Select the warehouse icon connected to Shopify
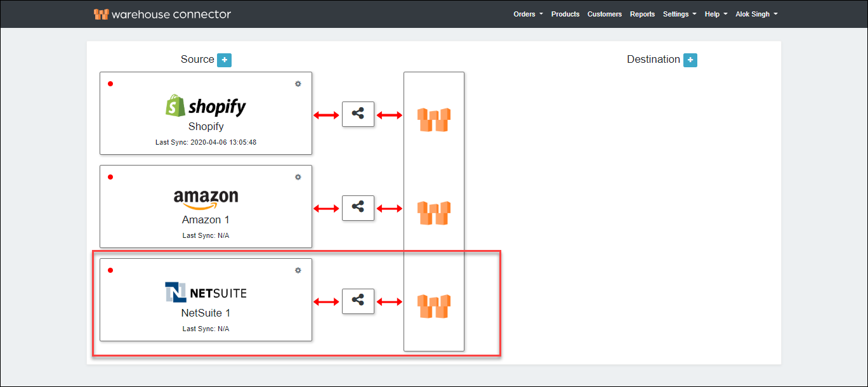The width and height of the screenshot is (868, 387). click(433, 119)
